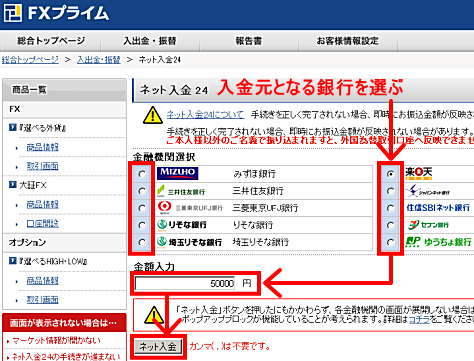Click the warning icon in popup-block notice

154,315
